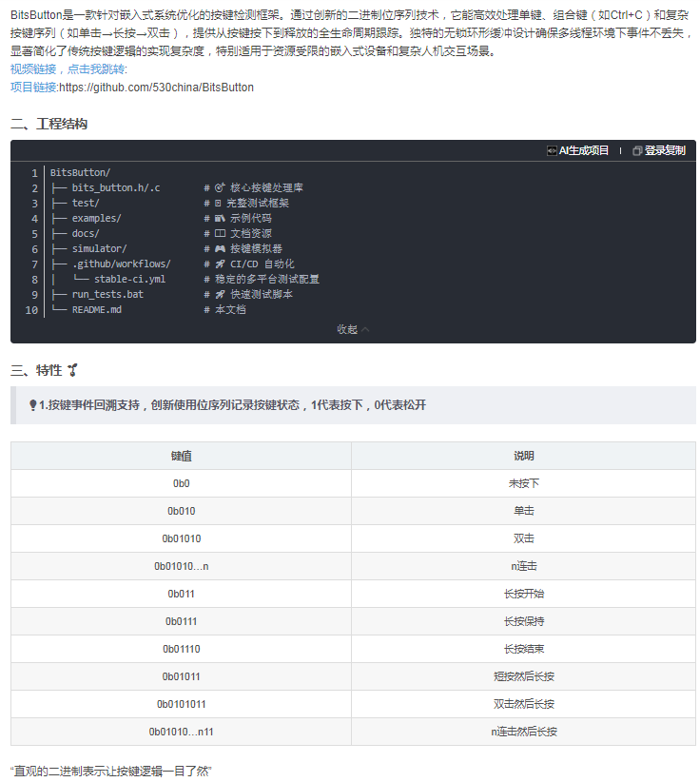
Task: Click the 长按开始 table cell
Action: (523, 594)
